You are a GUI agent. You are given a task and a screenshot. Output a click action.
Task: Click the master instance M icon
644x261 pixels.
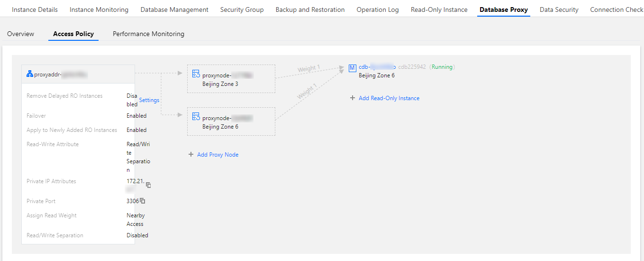[x=352, y=68]
